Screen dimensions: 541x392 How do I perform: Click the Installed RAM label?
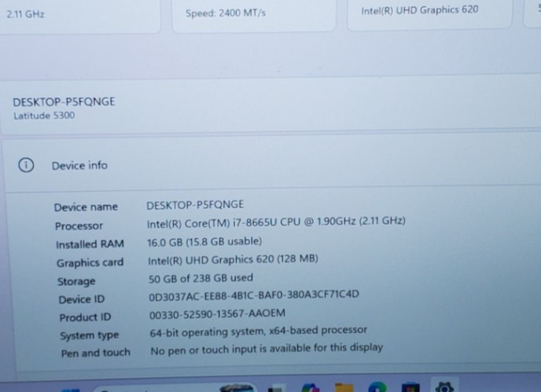tap(90, 244)
